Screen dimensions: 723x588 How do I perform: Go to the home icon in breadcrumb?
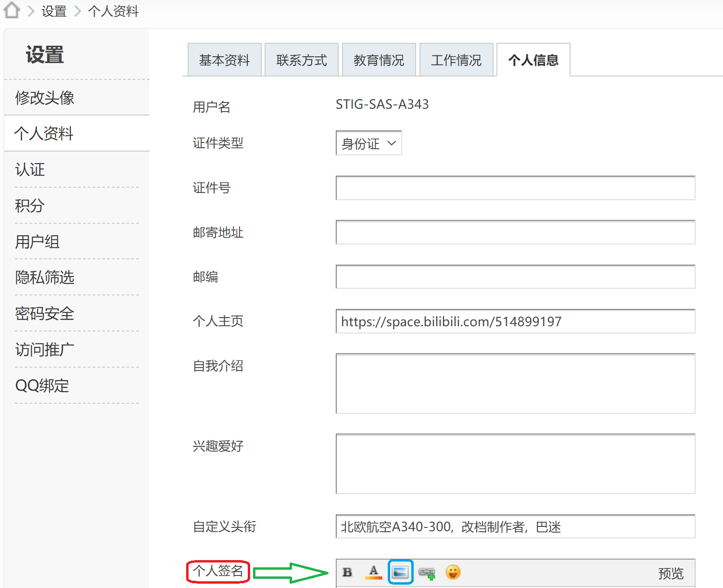[12, 10]
